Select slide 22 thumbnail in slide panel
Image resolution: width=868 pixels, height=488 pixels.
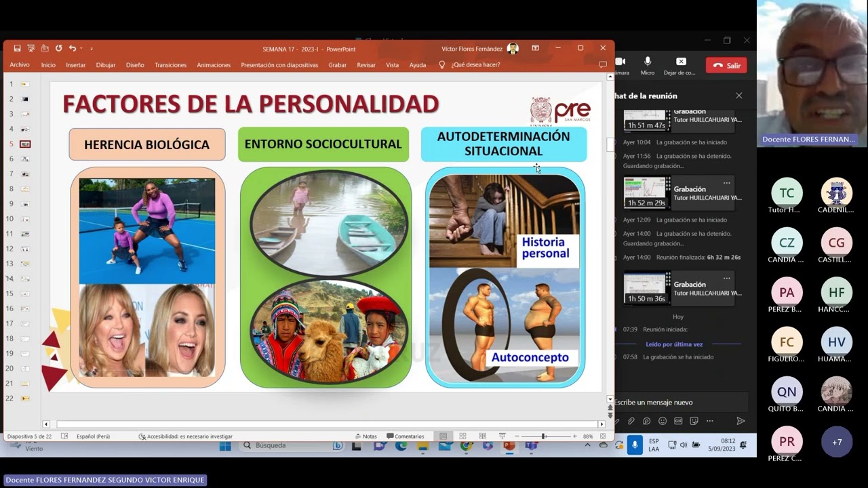(x=25, y=399)
